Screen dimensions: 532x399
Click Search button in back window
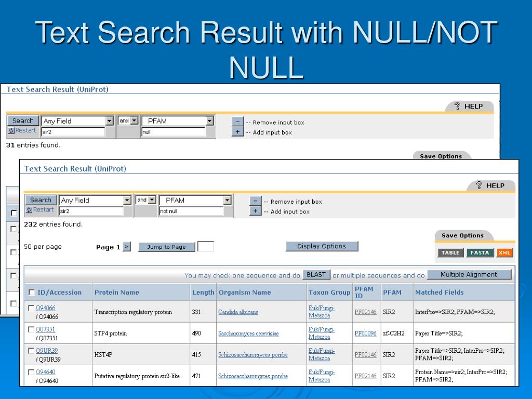[23, 121]
